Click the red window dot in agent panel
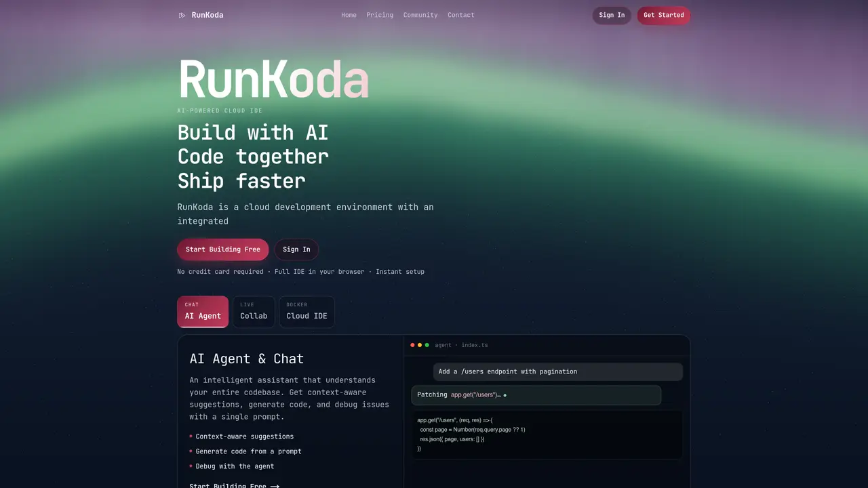868x488 pixels. [412, 345]
